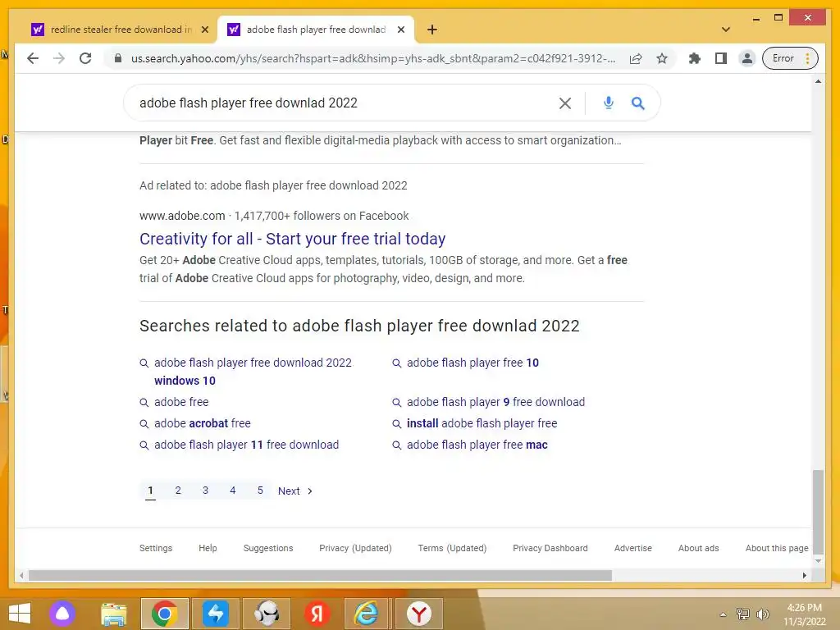Go to results page 5
840x630 pixels.
[x=260, y=491]
